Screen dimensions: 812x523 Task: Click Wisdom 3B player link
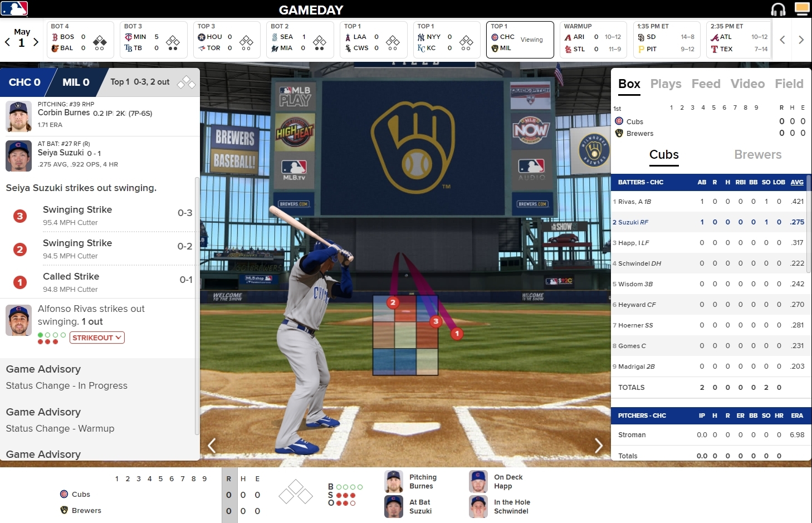[635, 284]
